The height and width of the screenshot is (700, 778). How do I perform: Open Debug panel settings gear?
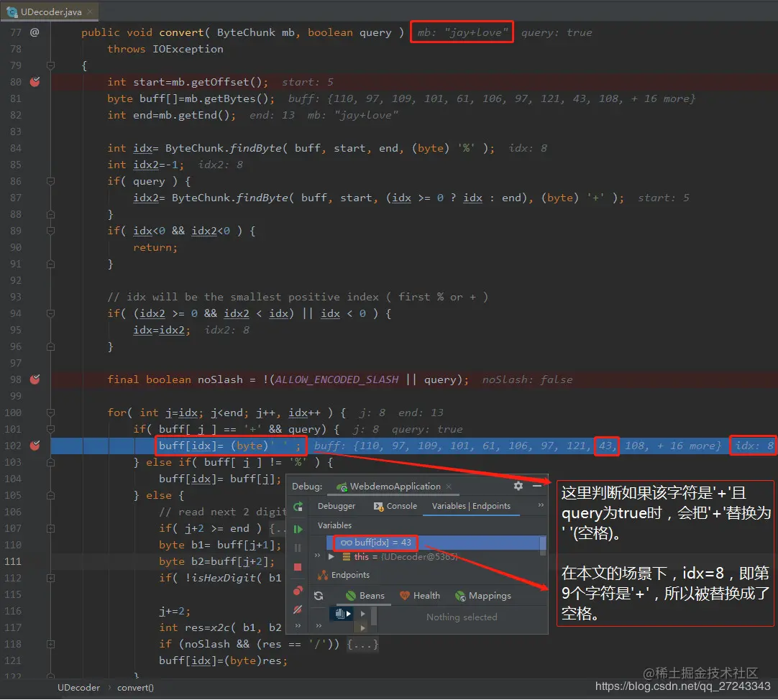click(x=518, y=486)
